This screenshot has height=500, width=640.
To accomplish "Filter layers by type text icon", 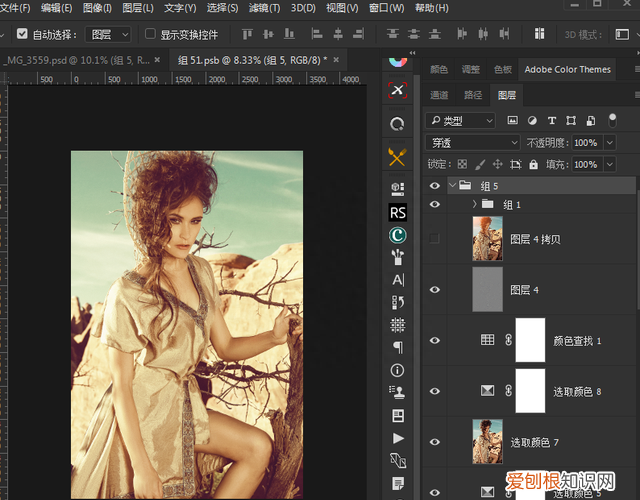I will [x=552, y=121].
